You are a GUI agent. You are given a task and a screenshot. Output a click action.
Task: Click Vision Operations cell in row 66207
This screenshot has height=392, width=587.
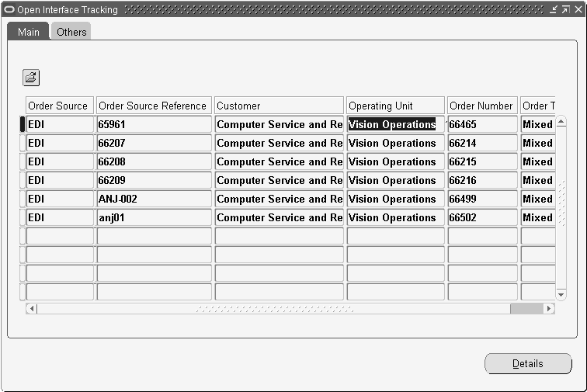pyautogui.click(x=395, y=143)
